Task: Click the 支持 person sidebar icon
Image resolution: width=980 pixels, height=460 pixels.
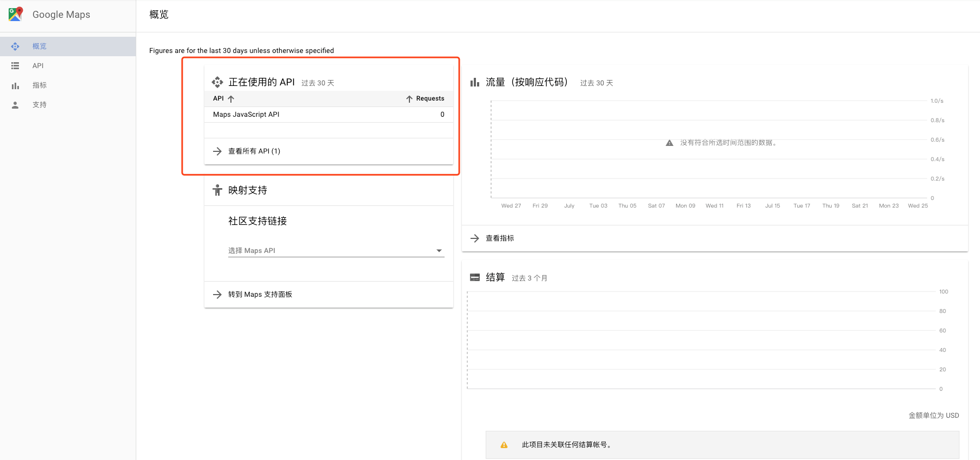Action: [15, 105]
